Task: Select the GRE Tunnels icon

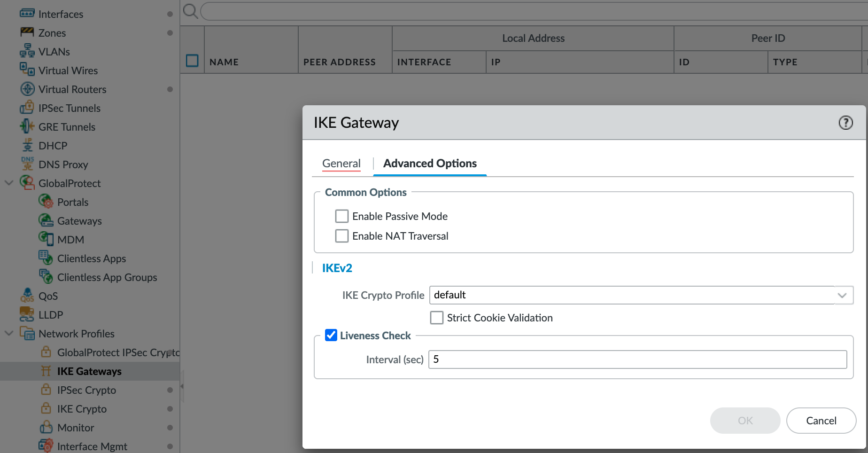Action: (26, 126)
